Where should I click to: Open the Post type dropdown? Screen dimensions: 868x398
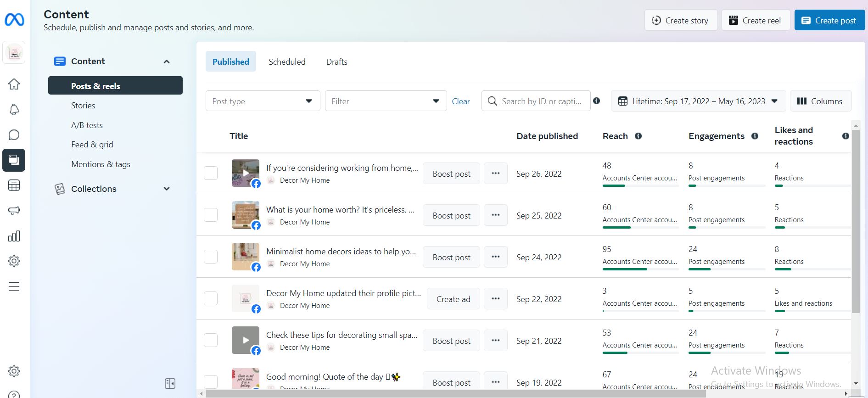point(263,101)
